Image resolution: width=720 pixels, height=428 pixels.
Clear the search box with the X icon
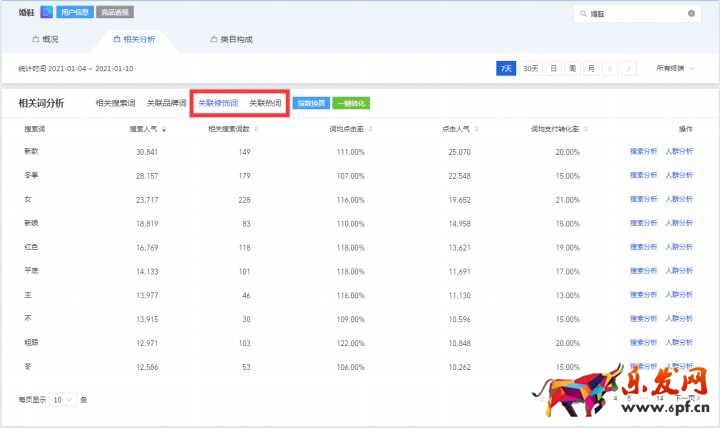(691, 14)
